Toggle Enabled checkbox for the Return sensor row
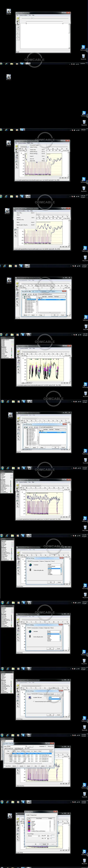Screen dimensions: 88x868 tap(50, 823)
